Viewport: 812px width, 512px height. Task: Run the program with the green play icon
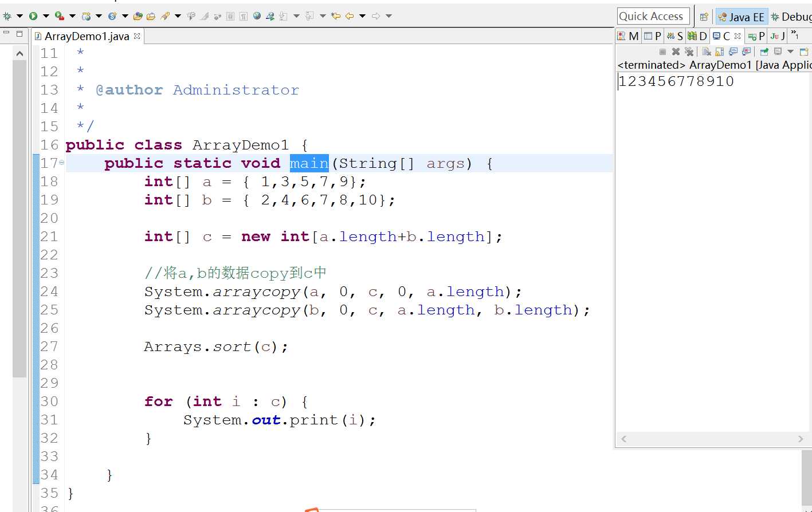pyautogui.click(x=33, y=16)
